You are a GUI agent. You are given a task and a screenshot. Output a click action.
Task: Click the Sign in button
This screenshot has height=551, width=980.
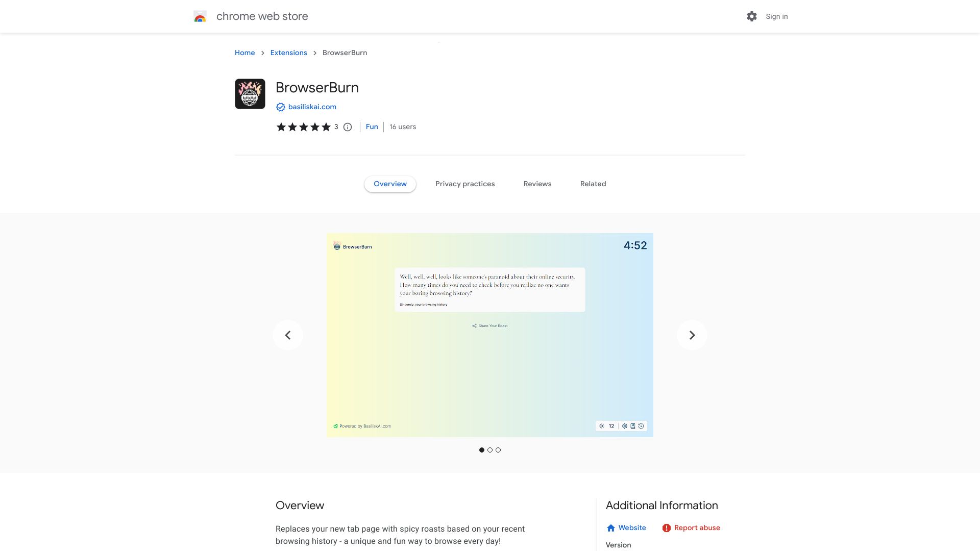(777, 16)
